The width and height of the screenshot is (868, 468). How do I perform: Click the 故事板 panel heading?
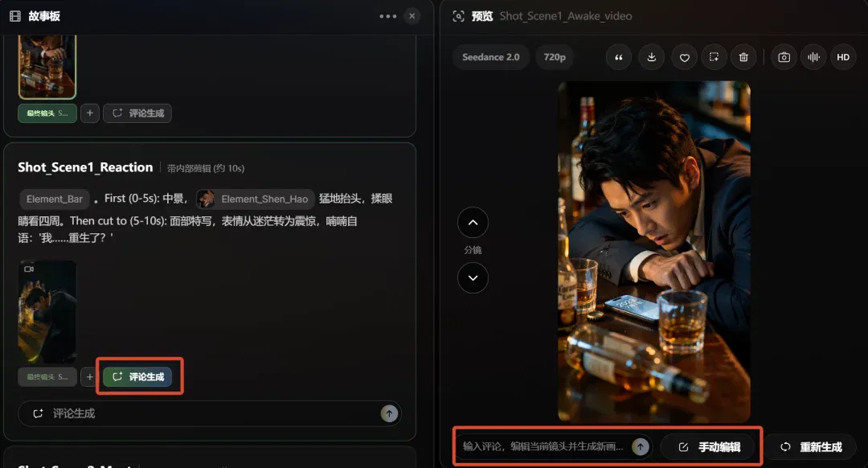(44, 16)
